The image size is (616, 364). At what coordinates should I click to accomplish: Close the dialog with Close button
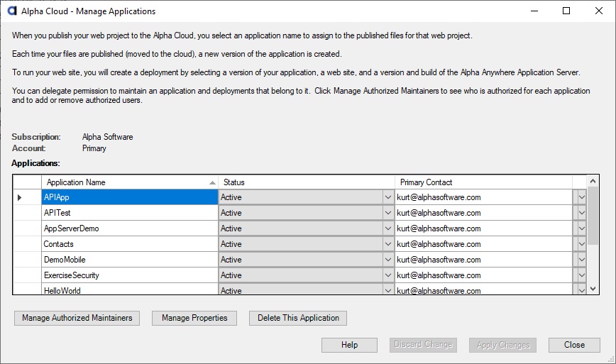tap(574, 345)
